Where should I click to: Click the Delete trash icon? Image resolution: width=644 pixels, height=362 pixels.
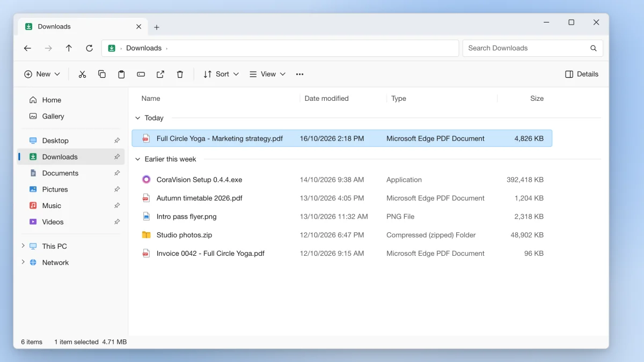[x=180, y=74]
